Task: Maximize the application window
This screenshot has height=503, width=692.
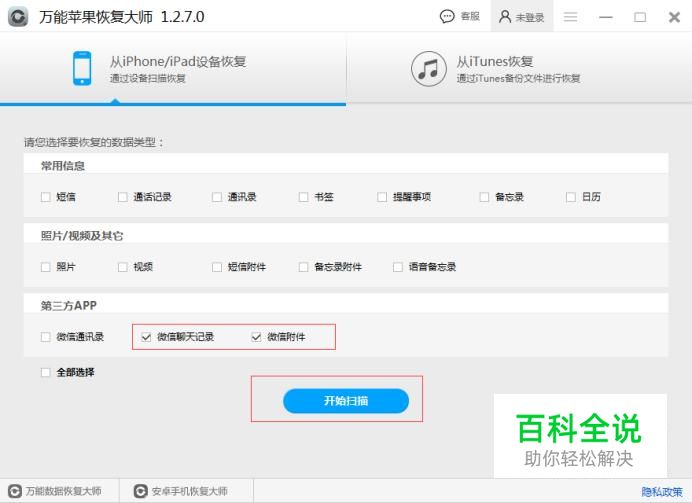Action: point(640,17)
